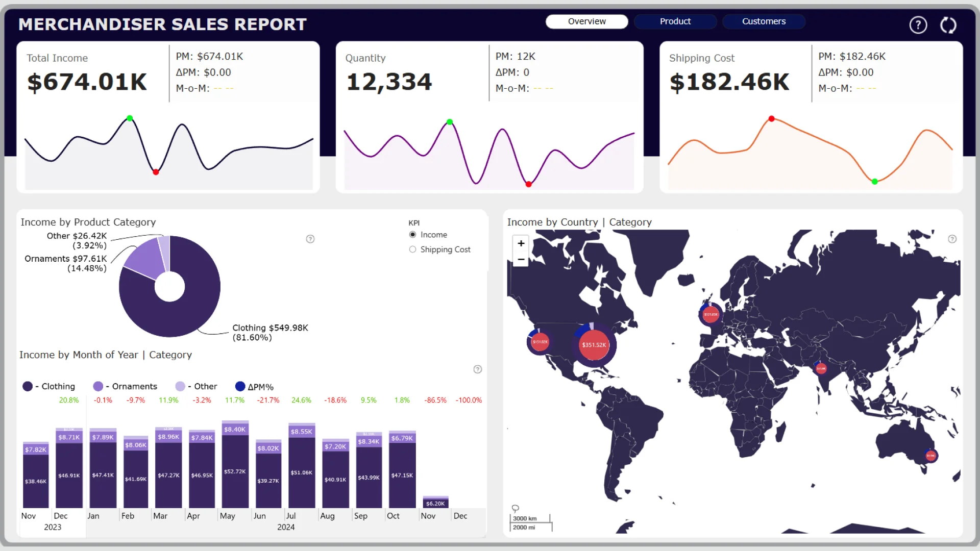Click the red peak marker on Shipping Cost sparkline

772,119
